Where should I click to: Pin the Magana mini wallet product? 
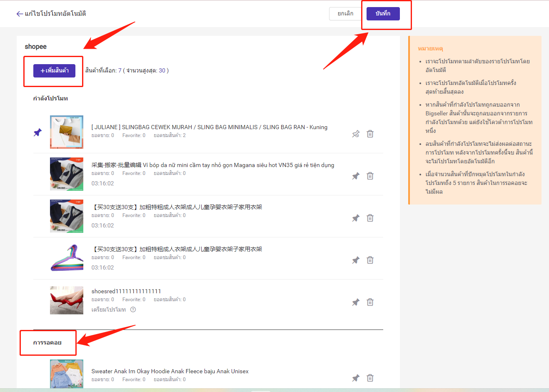pos(356,176)
